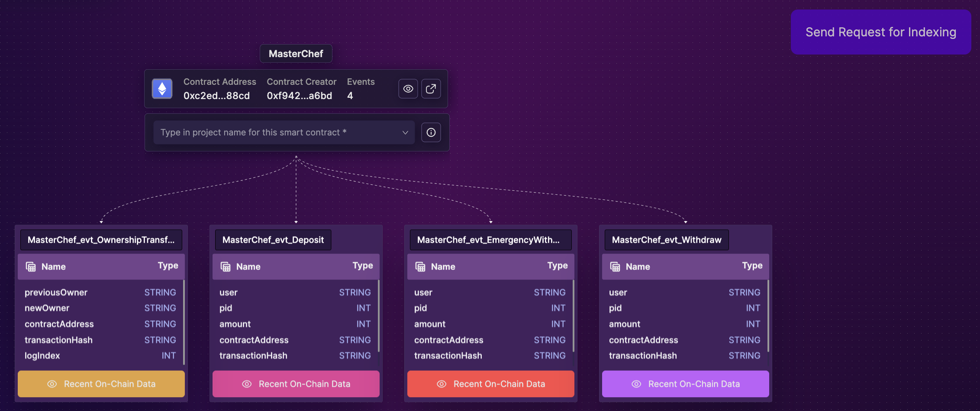Select the MasterChef contract label
Viewport: 980px width, 411px height.
click(296, 54)
